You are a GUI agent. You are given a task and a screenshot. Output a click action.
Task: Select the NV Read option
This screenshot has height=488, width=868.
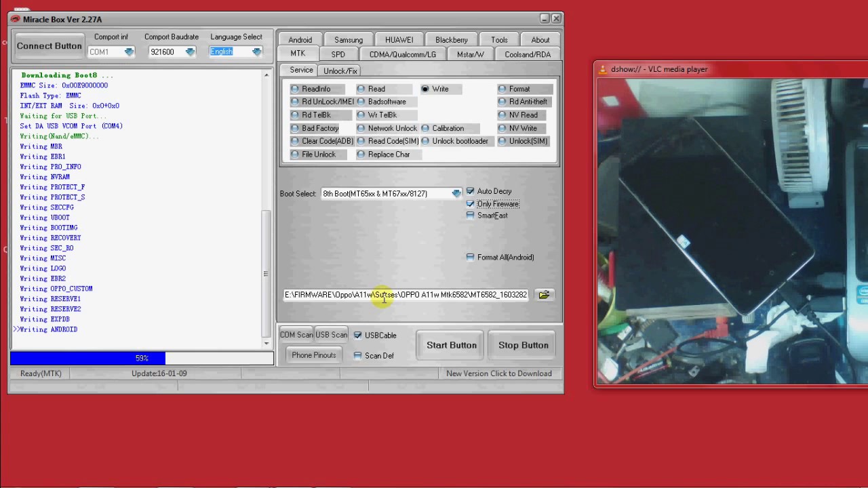(523, 115)
